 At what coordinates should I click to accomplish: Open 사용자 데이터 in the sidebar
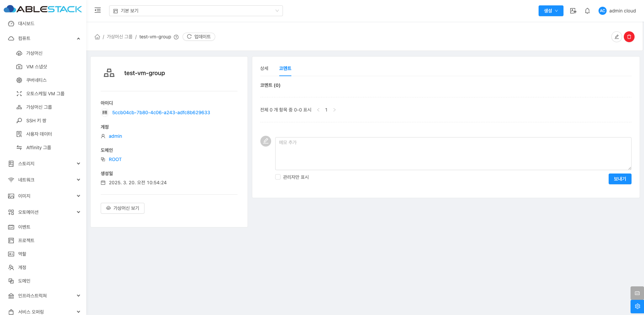tap(43, 134)
